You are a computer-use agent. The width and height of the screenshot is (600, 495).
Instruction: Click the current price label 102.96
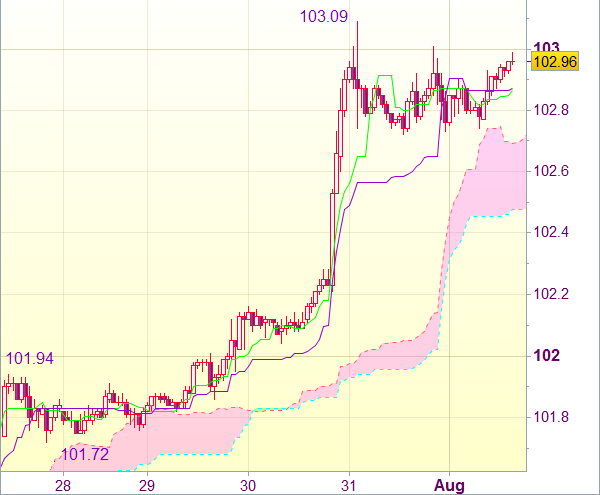click(x=554, y=61)
